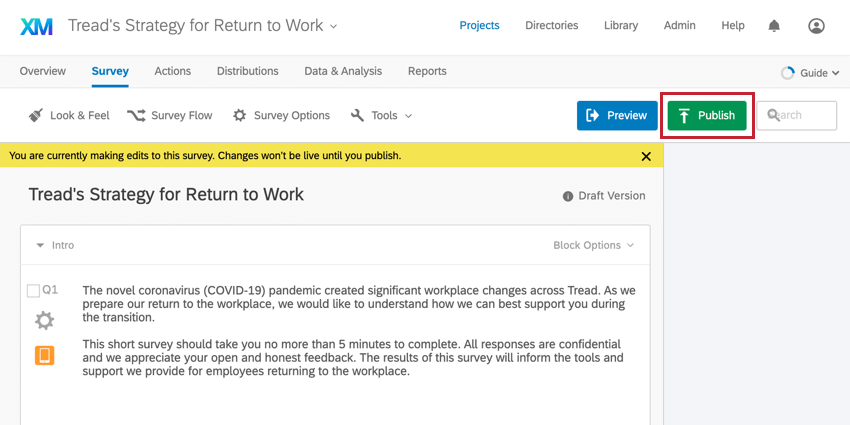Collapse the Intro block
The image size is (850, 425).
click(x=40, y=246)
